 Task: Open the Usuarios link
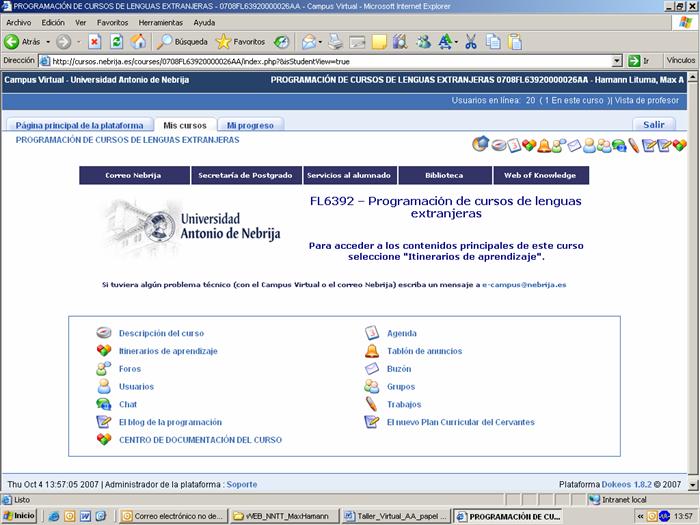click(136, 387)
